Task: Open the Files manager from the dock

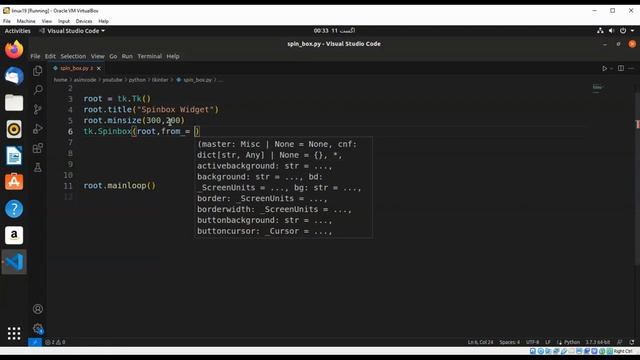Action: pos(14,102)
